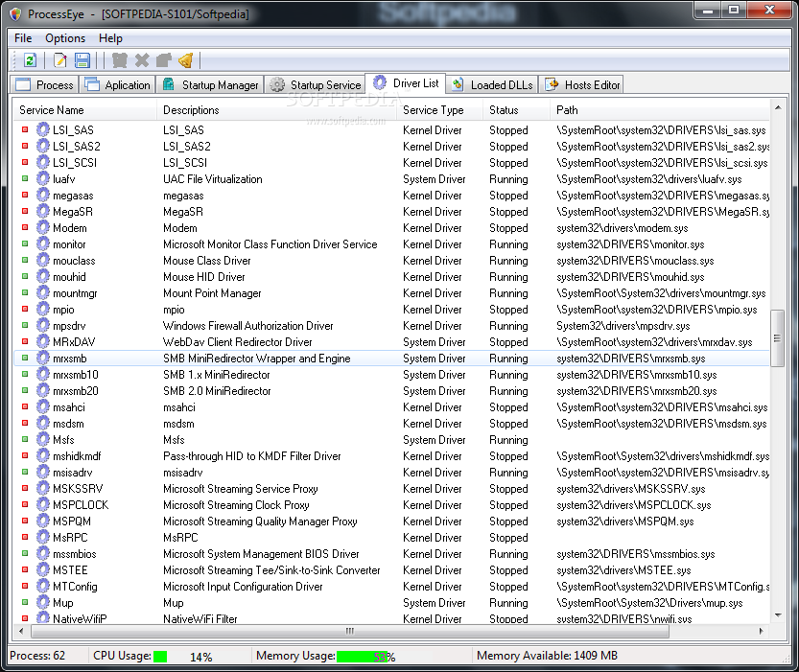Image resolution: width=799 pixels, height=672 pixels.
Task: Click the gear icon beside Msfs
Action: coord(43,439)
